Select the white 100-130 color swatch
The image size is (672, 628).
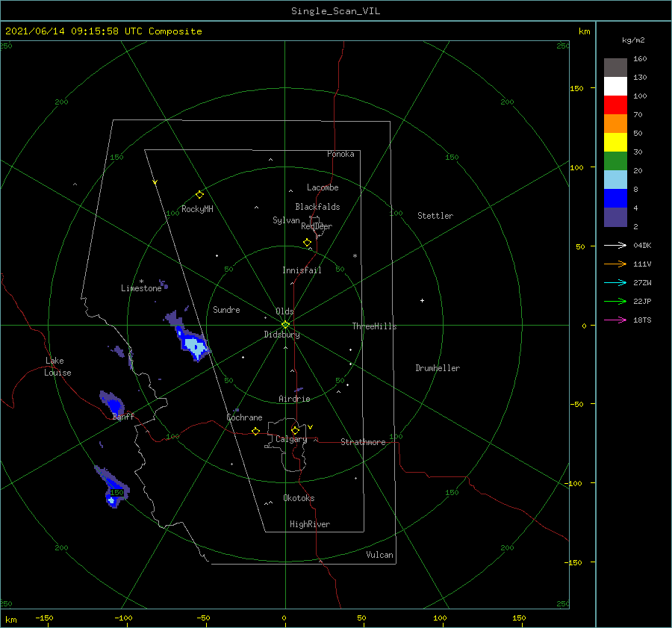coord(615,87)
